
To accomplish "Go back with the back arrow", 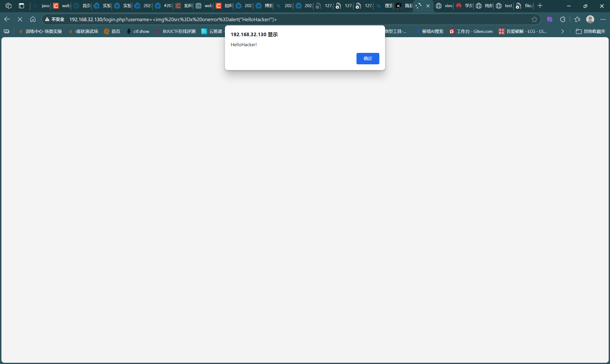I will (7, 19).
